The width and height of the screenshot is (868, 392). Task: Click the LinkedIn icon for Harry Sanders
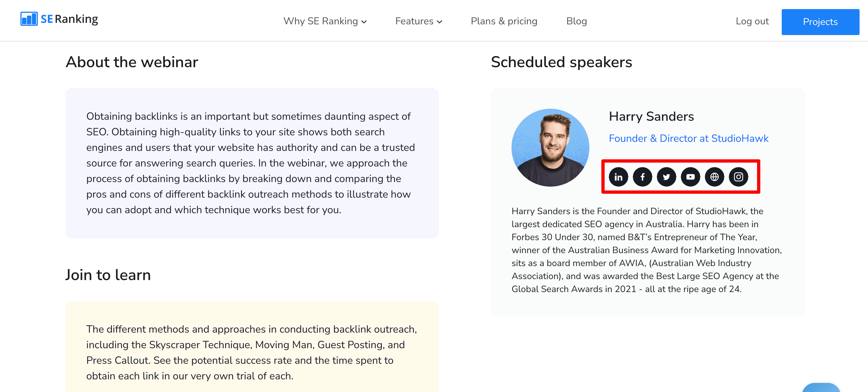point(619,177)
